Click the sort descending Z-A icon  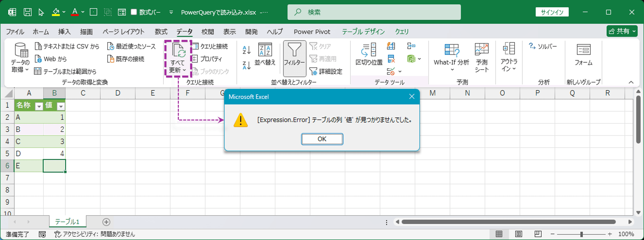[x=247, y=65]
